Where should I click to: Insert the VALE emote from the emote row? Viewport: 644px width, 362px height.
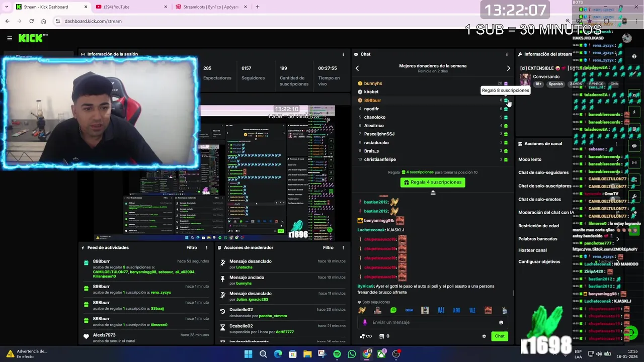coord(472,310)
